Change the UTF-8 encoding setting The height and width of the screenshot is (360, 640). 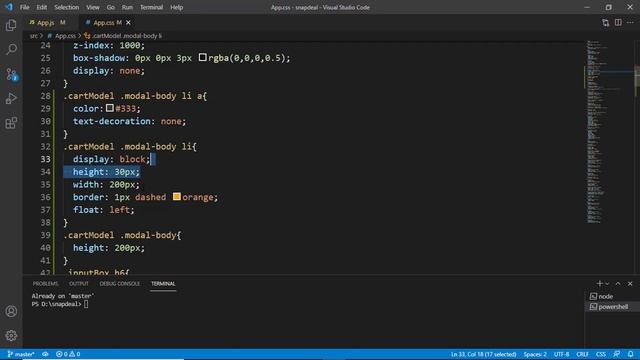pos(561,354)
